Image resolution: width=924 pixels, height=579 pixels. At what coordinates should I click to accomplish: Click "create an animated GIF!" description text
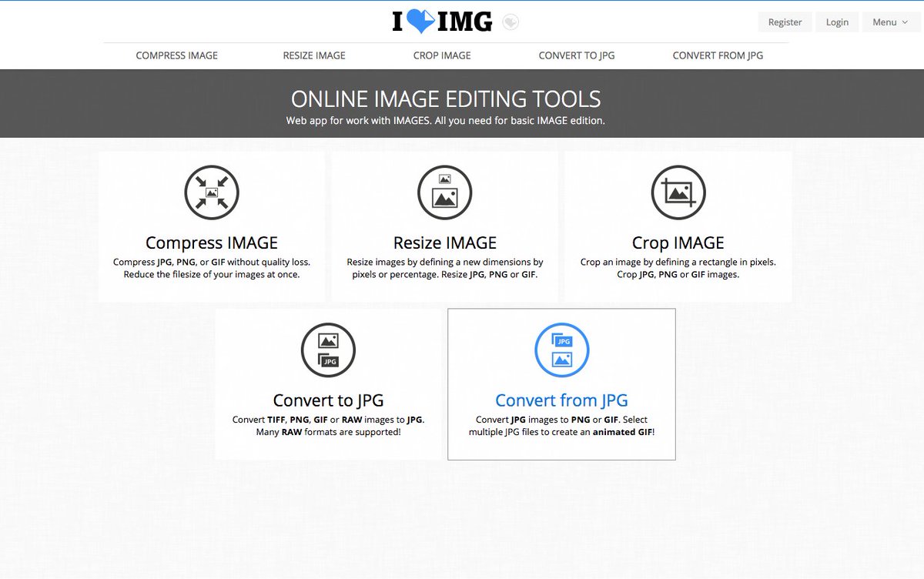pos(598,432)
